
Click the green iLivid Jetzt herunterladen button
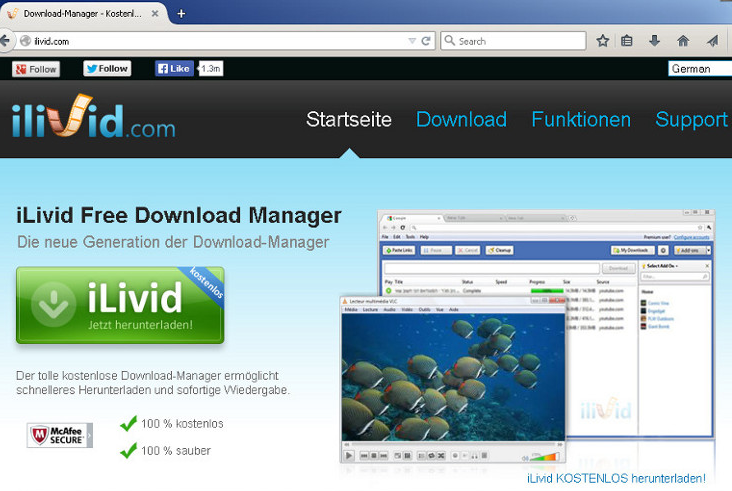[x=120, y=305]
